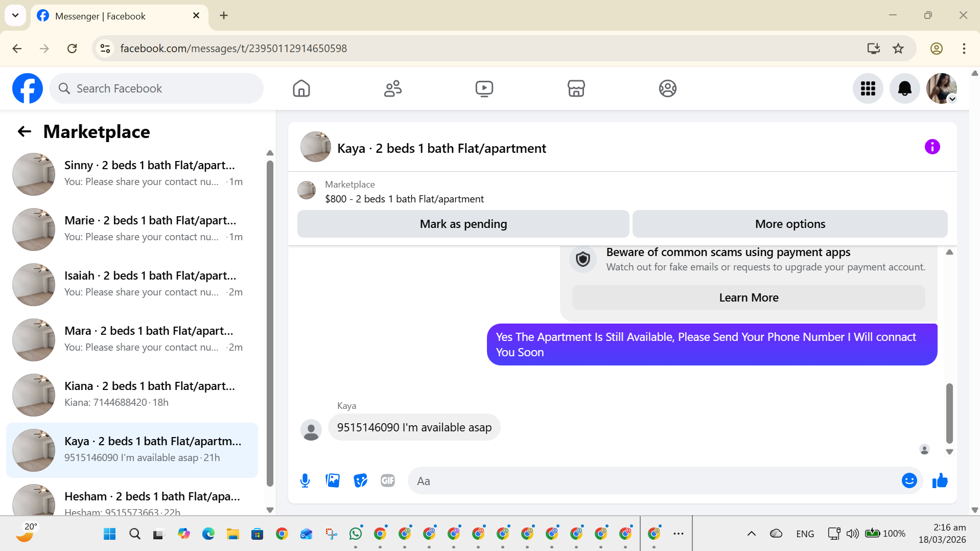This screenshot has width=980, height=551.
Task: Open the Video (Watch) icon
Action: [484, 88]
